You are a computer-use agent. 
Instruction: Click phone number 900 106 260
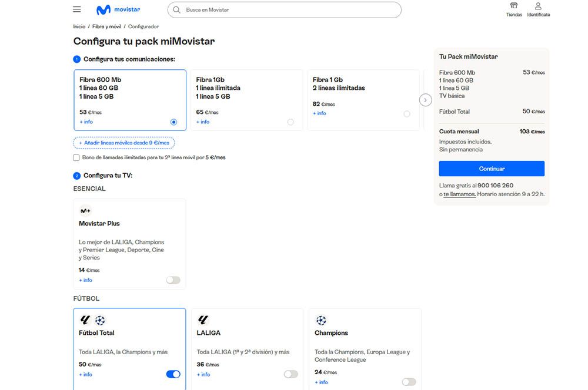click(x=495, y=186)
